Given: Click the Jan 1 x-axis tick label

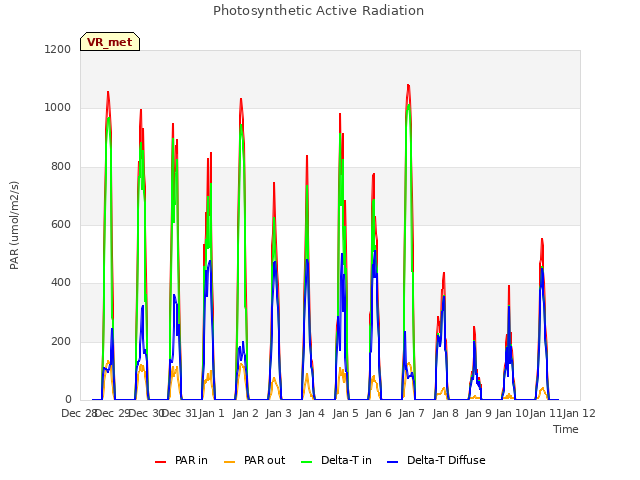Looking at the screenshot, I should coord(212,413).
